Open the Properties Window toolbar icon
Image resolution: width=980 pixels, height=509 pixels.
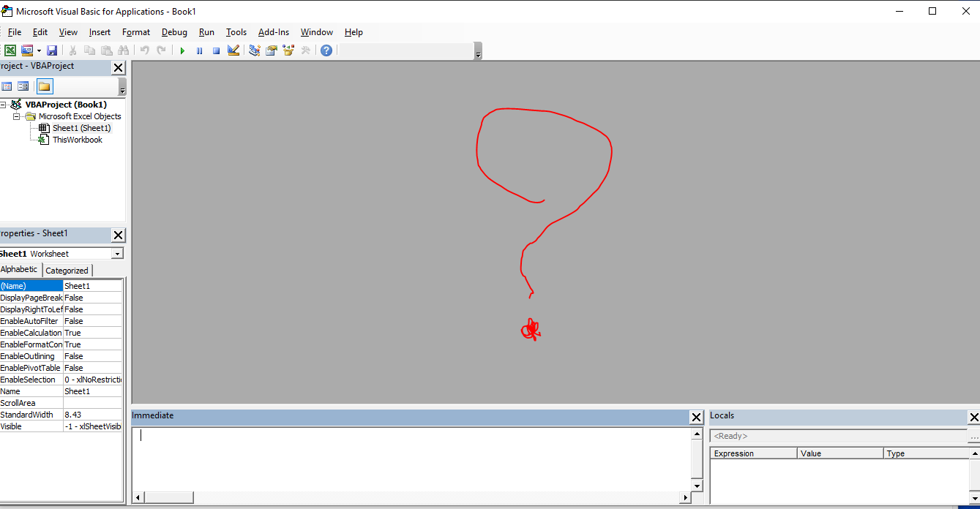(x=272, y=50)
